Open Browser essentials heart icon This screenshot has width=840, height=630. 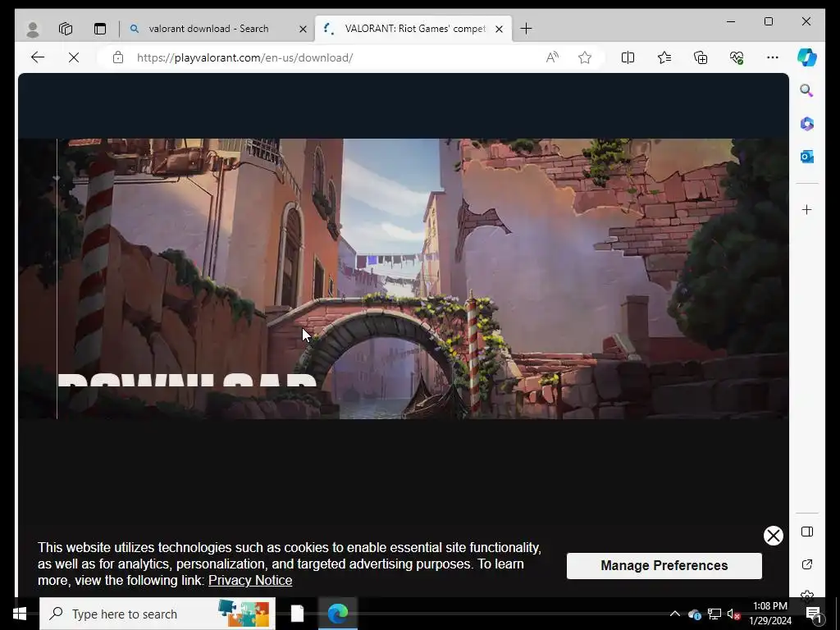[737, 57]
